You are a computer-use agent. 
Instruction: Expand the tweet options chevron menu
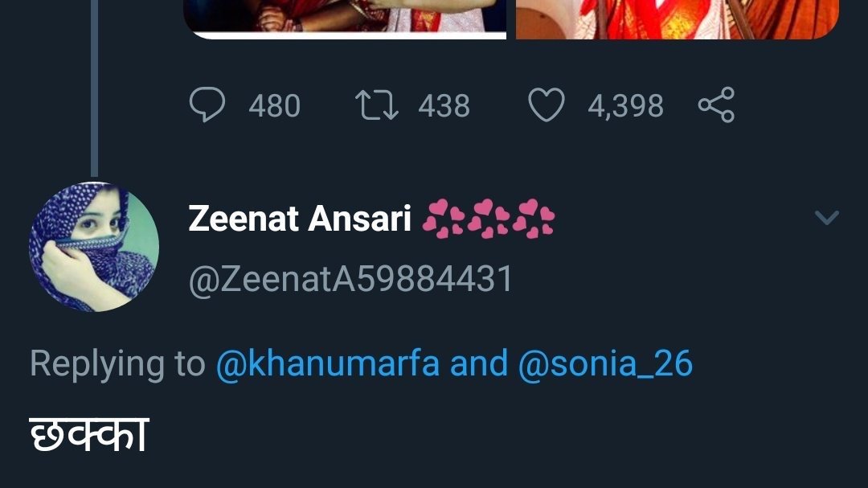point(827,218)
